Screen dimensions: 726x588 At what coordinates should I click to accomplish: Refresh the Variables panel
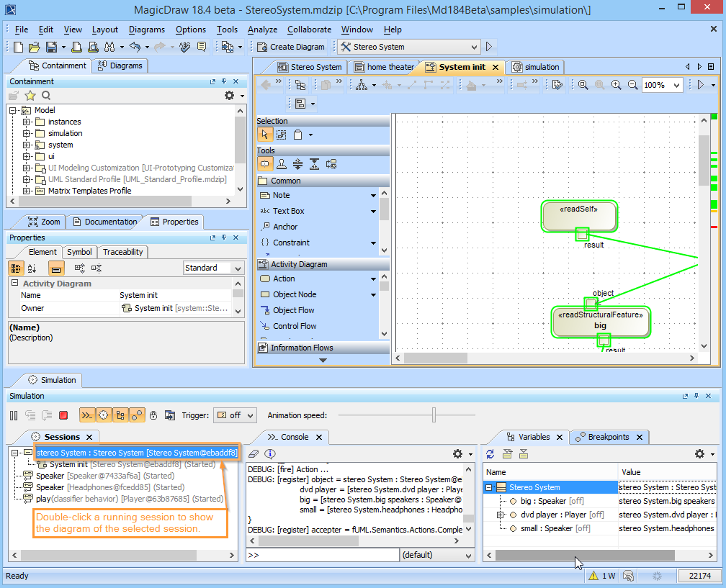[x=491, y=453]
